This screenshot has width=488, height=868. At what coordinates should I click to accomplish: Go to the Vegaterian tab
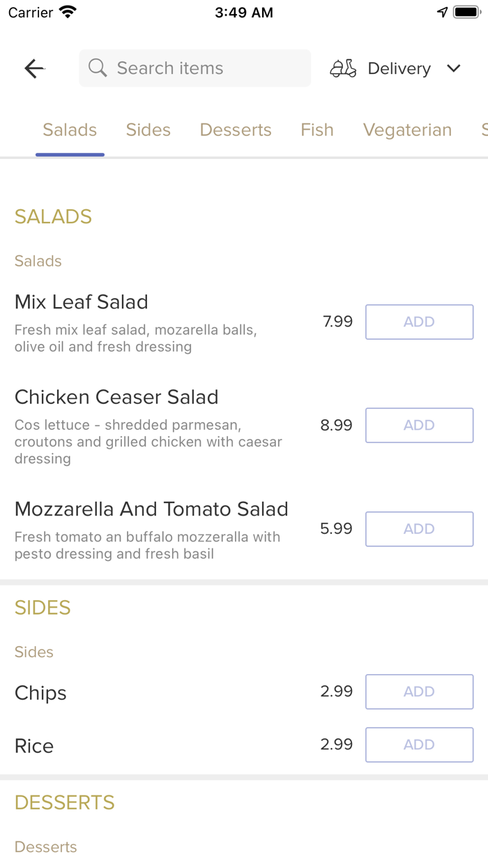407,130
